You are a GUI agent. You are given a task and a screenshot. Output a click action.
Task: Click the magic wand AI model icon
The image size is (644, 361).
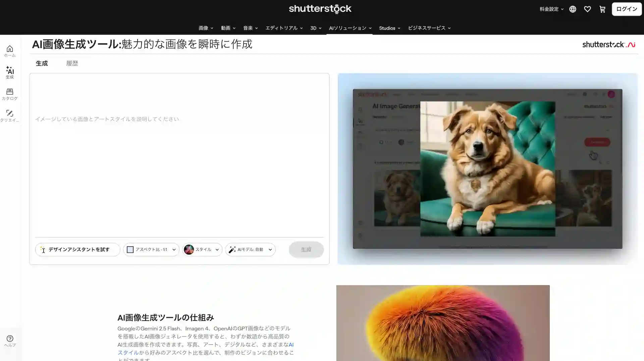pyautogui.click(x=232, y=250)
